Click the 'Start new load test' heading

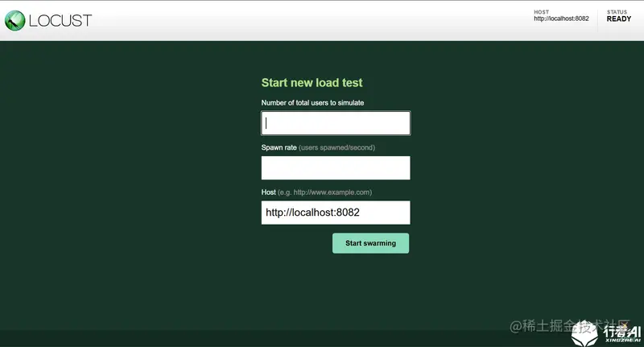312,83
